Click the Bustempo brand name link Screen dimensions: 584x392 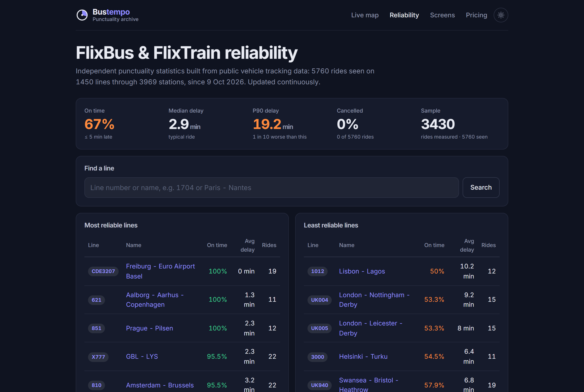click(111, 12)
